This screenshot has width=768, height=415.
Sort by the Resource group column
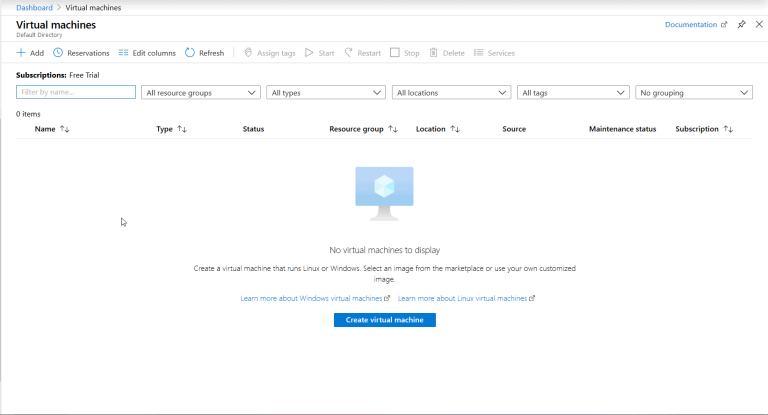pos(363,129)
